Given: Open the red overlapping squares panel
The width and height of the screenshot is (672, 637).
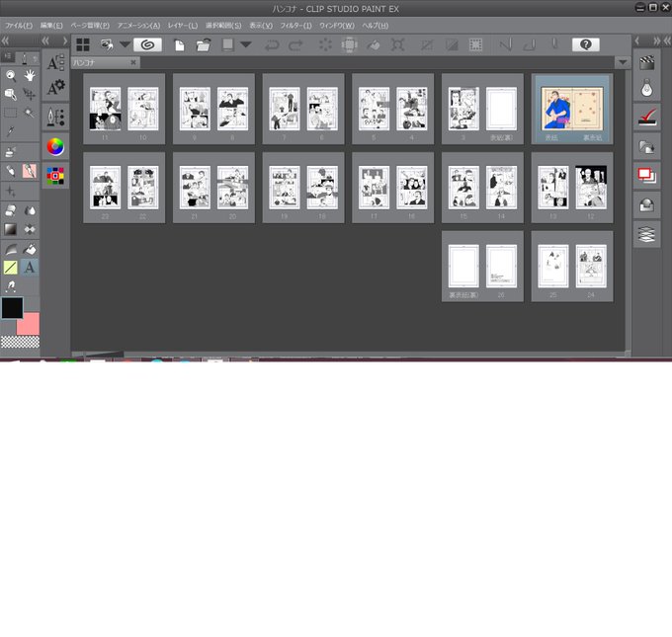Looking at the screenshot, I should point(646,176).
